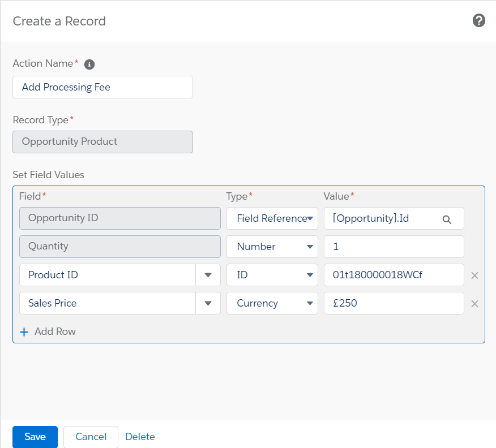Viewport: 496px width, 448px height.
Task: Open the Product ID field dropdown
Action: point(208,275)
